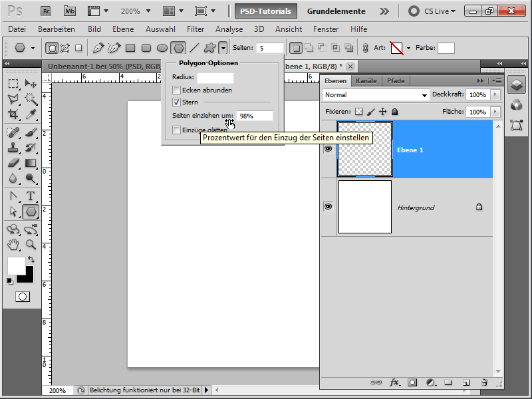Select the Healing Brush tool
Image resolution: width=532 pixels, height=399 pixels.
tap(13, 132)
